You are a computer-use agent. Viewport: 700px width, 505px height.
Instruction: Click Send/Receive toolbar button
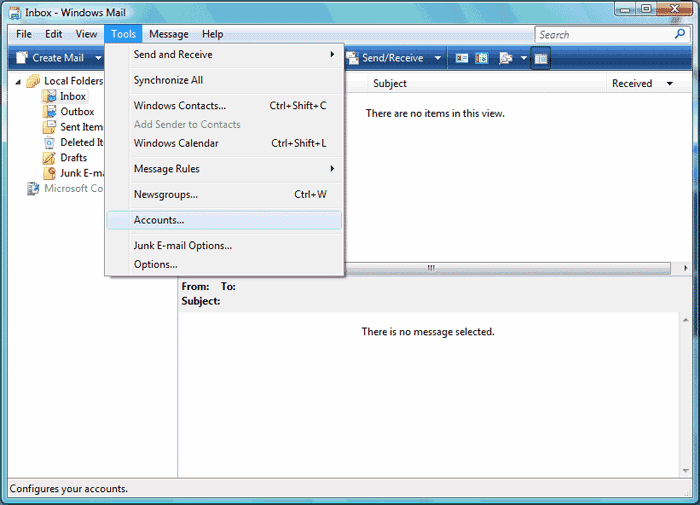click(x=386, y=58)
